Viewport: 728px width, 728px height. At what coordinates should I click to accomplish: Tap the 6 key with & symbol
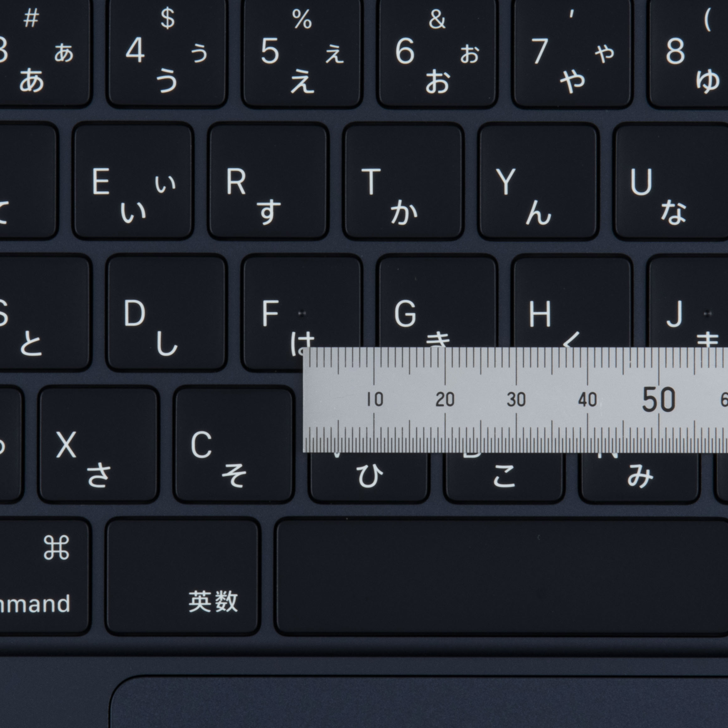tap(437, 53)
